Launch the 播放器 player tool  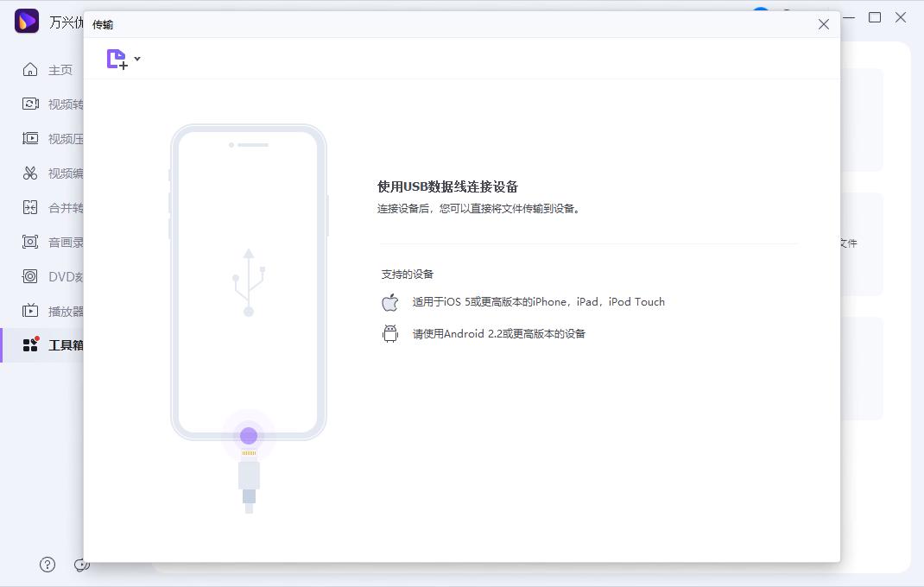click(30, 312)
